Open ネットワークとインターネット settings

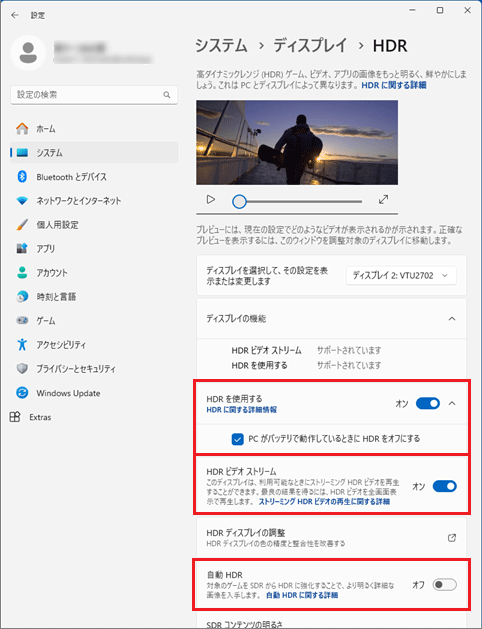[94, 201]
